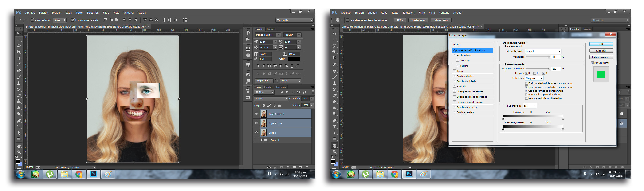Select the Eraser tool in the Capas-panel window
The width and height of the screenshot is (644, 191).
click(x=19, y=96)
